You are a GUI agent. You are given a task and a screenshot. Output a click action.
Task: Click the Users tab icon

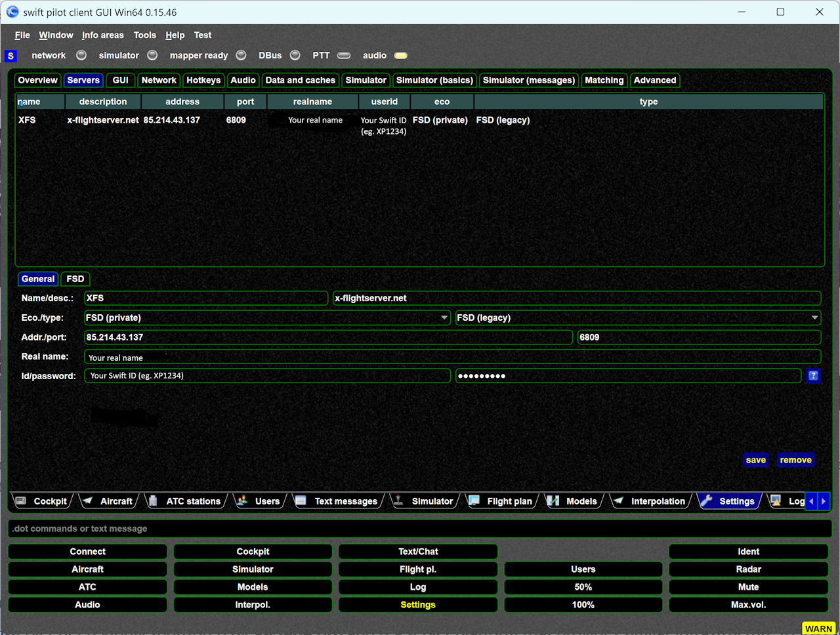click(242, 501)
